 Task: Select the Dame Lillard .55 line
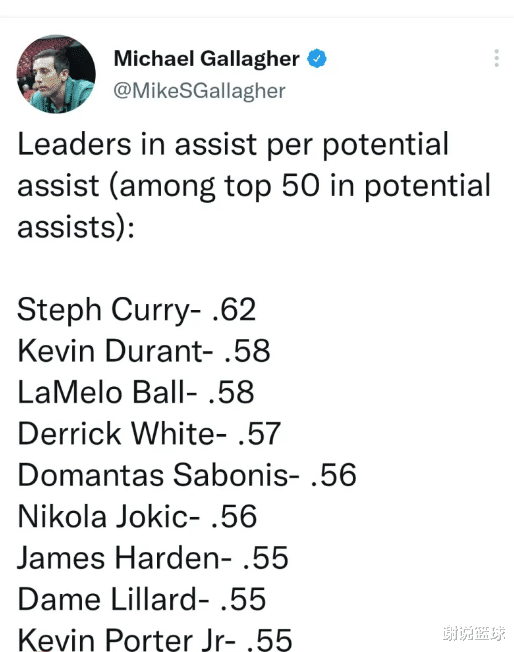point(141,599)
